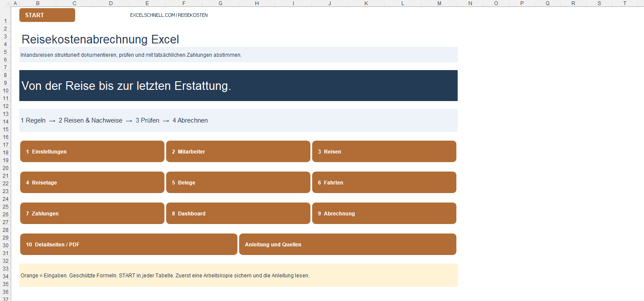
Task: Select the workflow steps line '1 Regeln → 2 Reisen & Nachweise'
Action: pyautogui.click(x=114, y=120)
